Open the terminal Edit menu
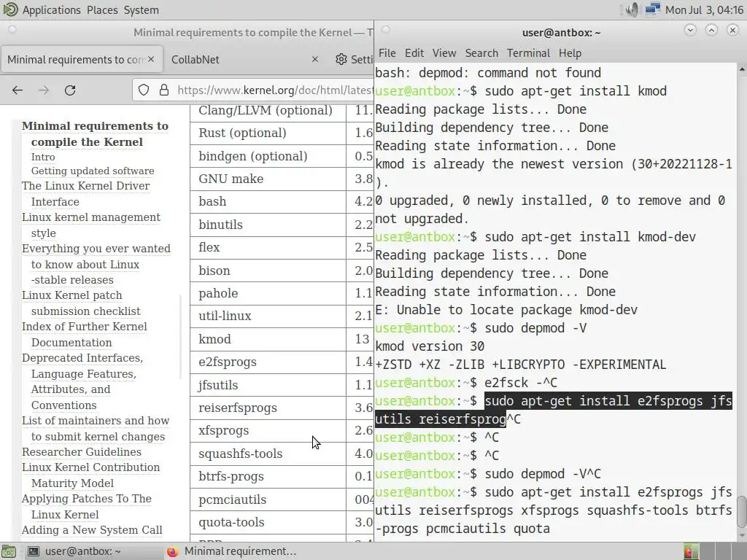Image resolution: width=747 pixels, height=560 pixels. click(414, 52)
